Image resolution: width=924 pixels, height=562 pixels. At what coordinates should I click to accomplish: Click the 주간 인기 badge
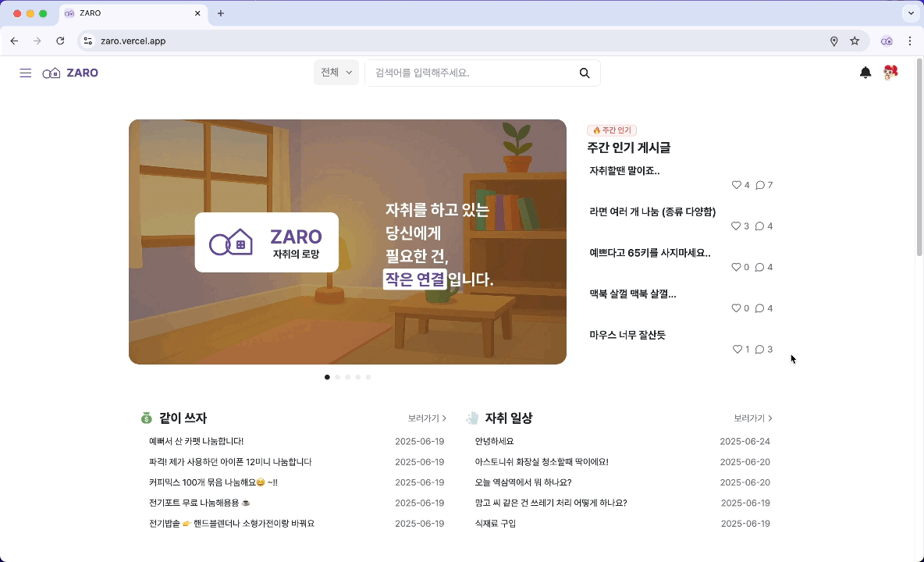pos(612,130)
